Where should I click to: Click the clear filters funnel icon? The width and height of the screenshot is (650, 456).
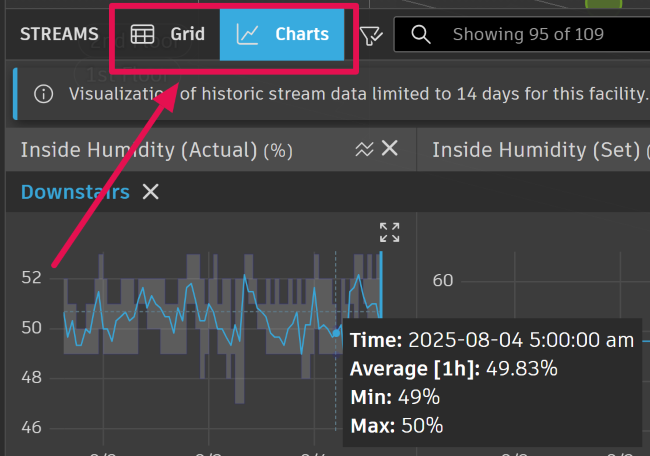371,35
